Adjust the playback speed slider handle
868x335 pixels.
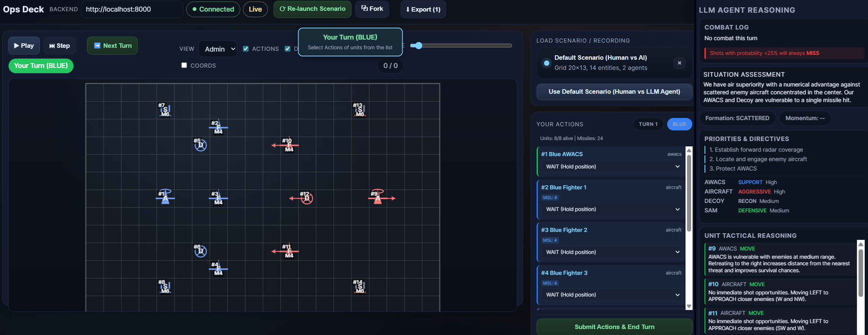419,46
